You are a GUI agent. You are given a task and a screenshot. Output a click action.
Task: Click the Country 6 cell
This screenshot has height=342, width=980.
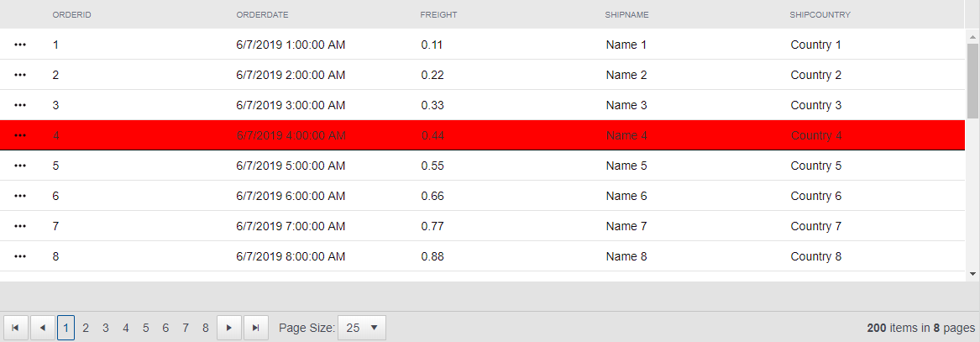815,196
